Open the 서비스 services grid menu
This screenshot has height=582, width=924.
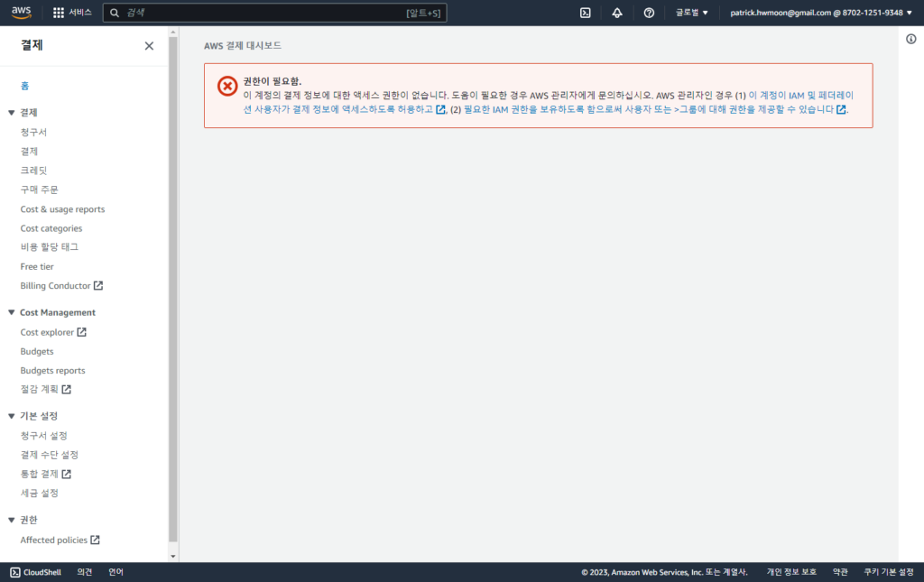(x=72, y=13)
